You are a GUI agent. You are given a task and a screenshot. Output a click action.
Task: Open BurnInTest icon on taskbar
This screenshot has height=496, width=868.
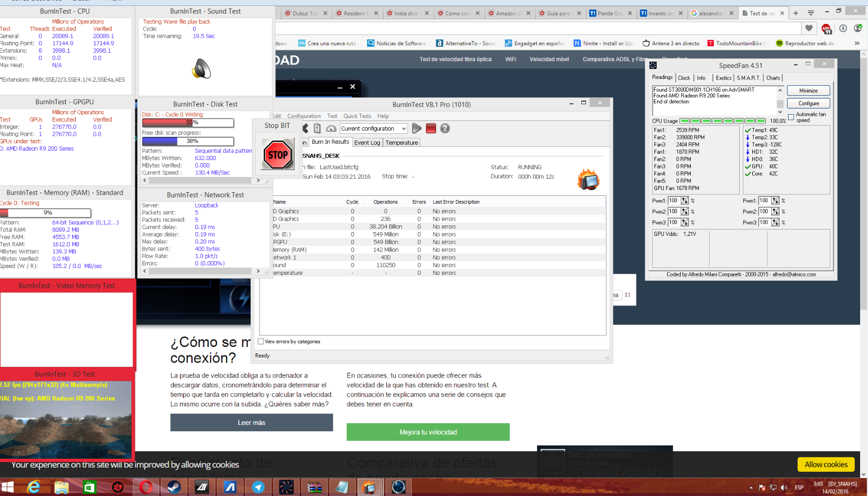point(370,487)
